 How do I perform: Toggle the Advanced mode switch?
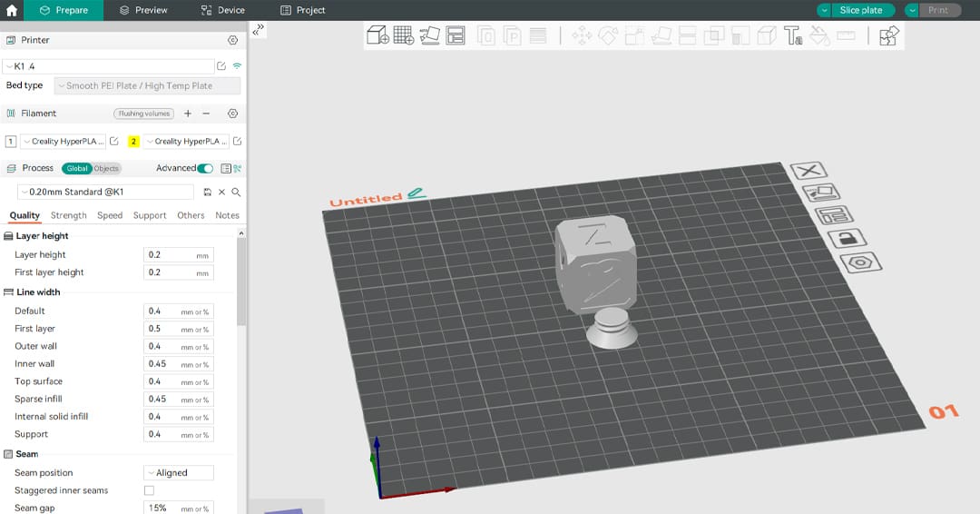[205, 168]
